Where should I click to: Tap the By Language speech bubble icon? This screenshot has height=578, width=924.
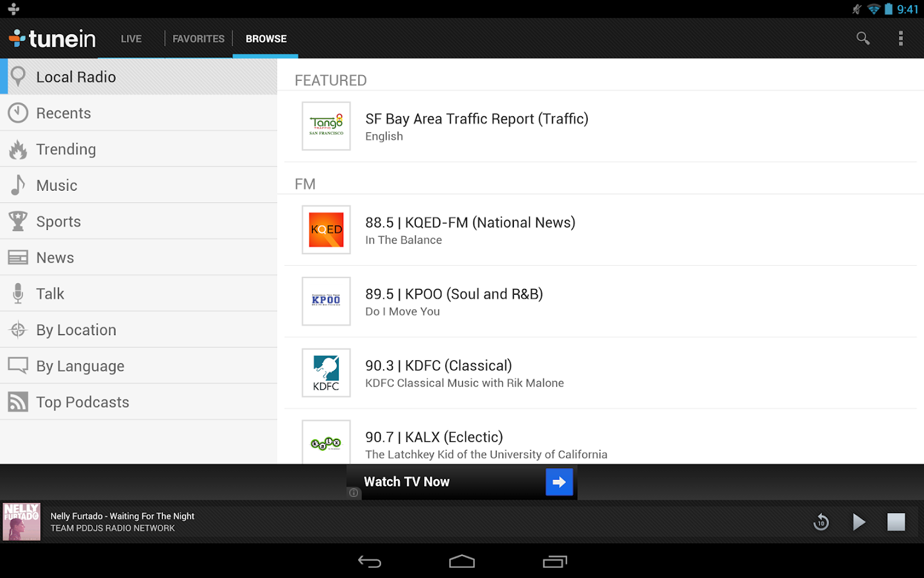[18, 366]
